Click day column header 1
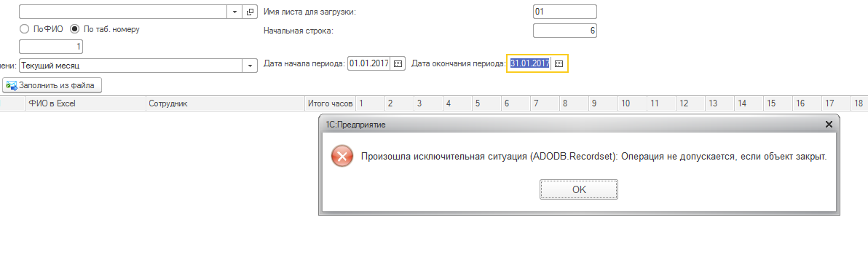Screen dimensions: 868x263 point(370,103)
